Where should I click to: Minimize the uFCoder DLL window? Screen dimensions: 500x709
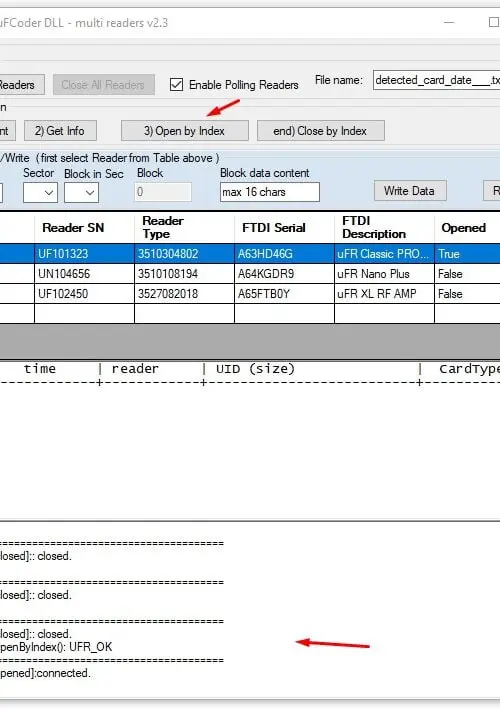click(x=449, y=22)
